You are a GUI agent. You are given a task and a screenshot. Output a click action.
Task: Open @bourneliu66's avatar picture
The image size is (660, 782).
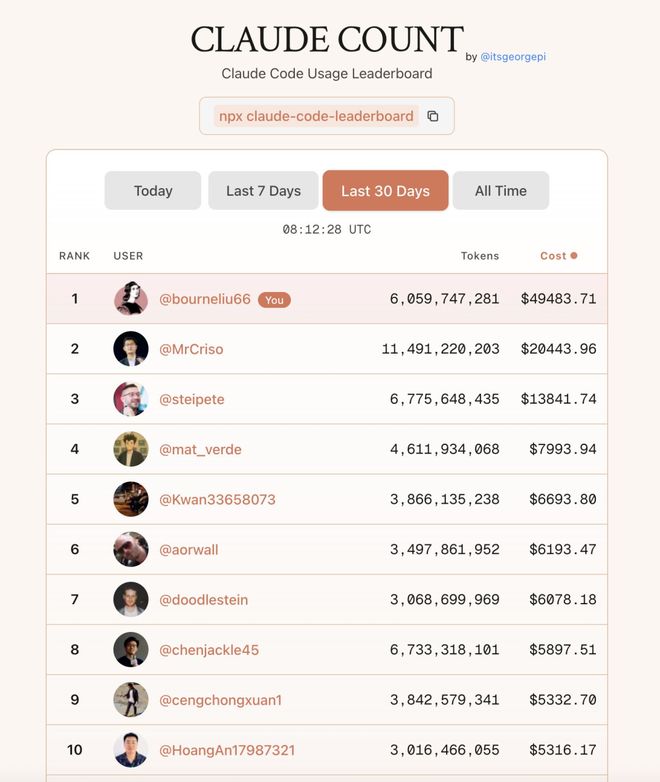click(x=131, y=298)
